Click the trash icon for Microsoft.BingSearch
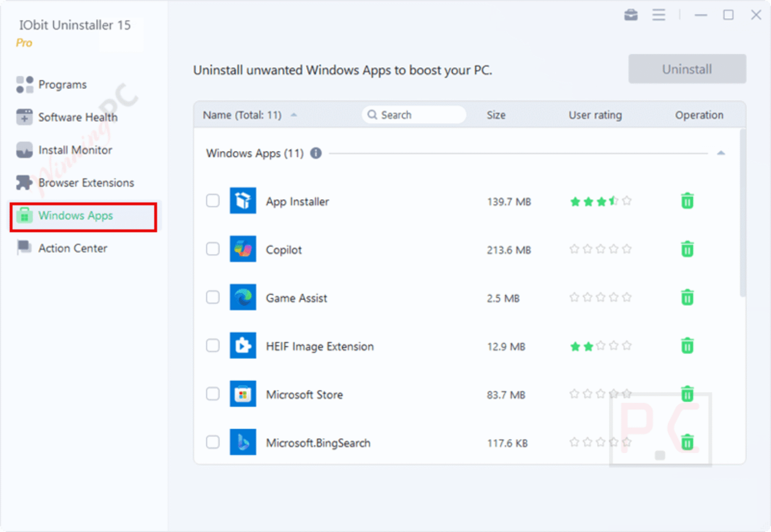Viewport: 771px width, 532px height. tap(687, 442)
